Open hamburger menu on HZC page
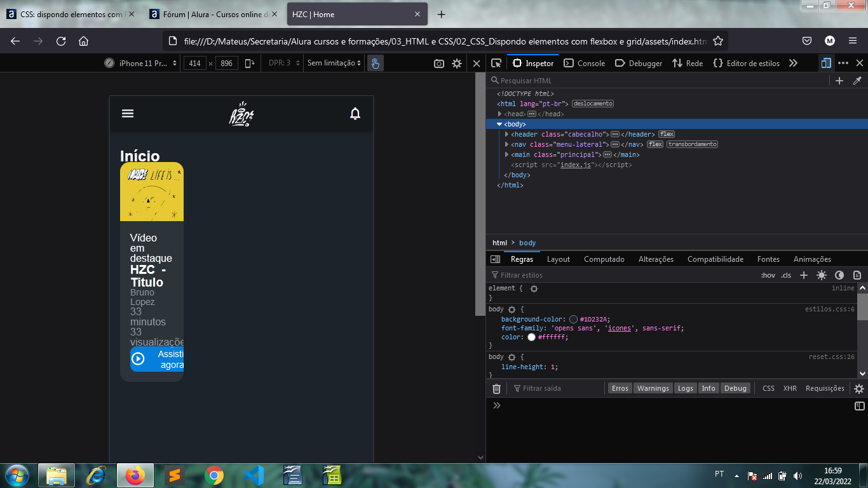 pos(128,113)
